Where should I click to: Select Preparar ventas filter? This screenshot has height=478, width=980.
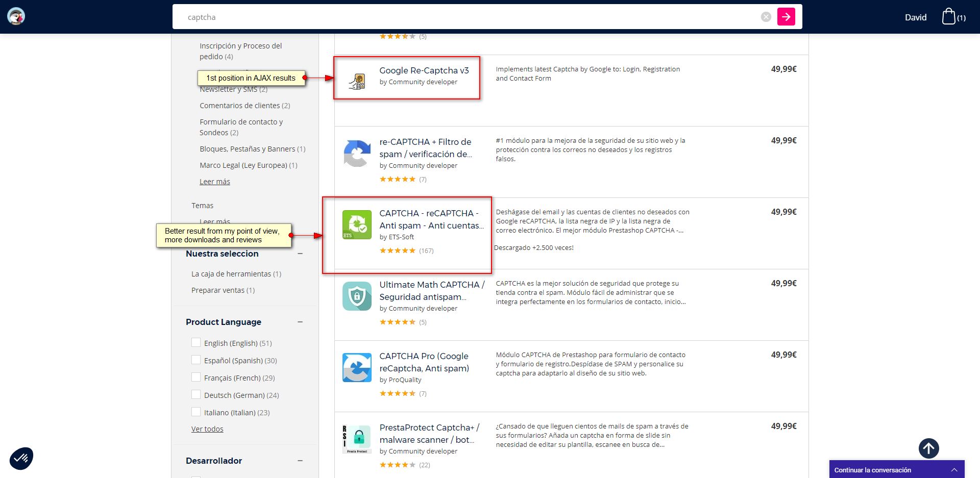tap(223, 290)
